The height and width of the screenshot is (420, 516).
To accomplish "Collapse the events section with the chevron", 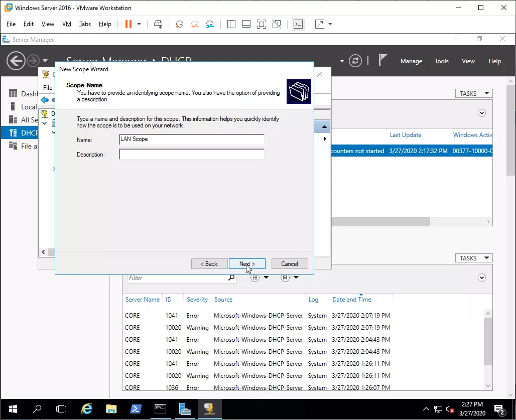I will 482,277.
